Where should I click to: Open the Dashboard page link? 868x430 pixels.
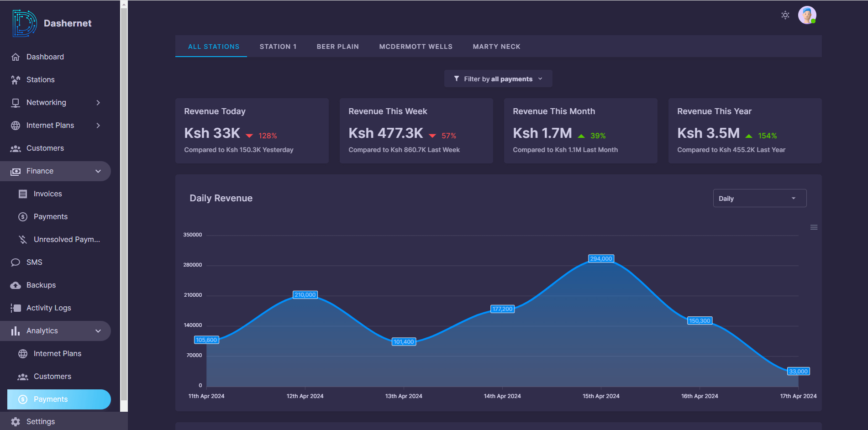45,57
